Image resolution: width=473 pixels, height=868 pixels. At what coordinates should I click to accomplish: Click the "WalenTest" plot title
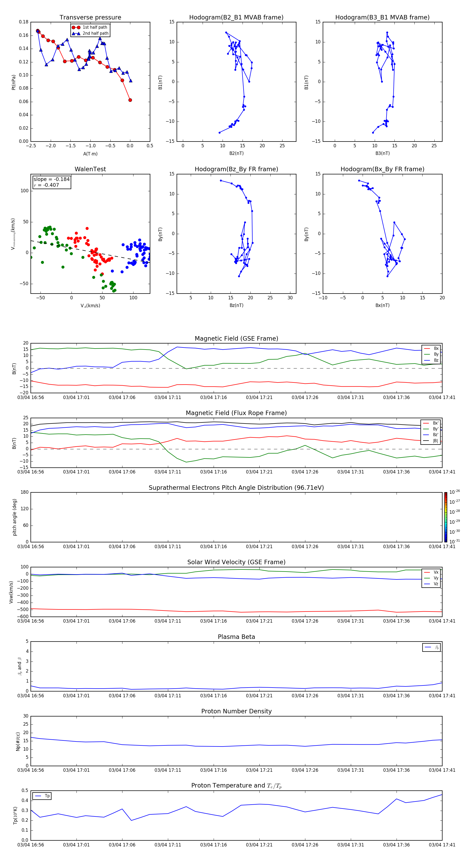[90, 169]
